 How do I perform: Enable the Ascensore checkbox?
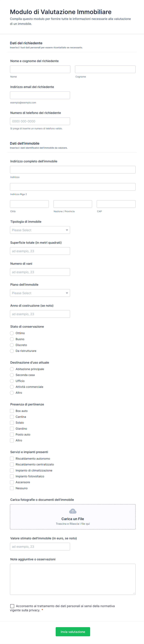(12, 482)
